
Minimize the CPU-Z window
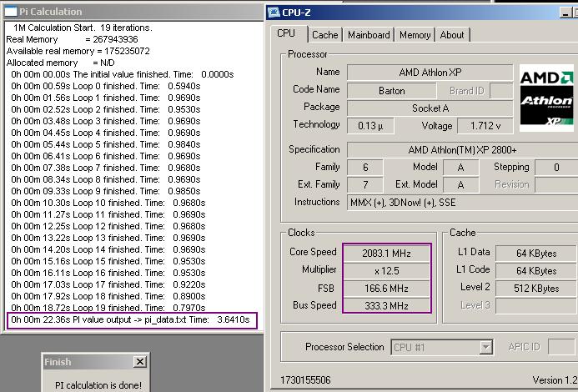click(565, 13)
